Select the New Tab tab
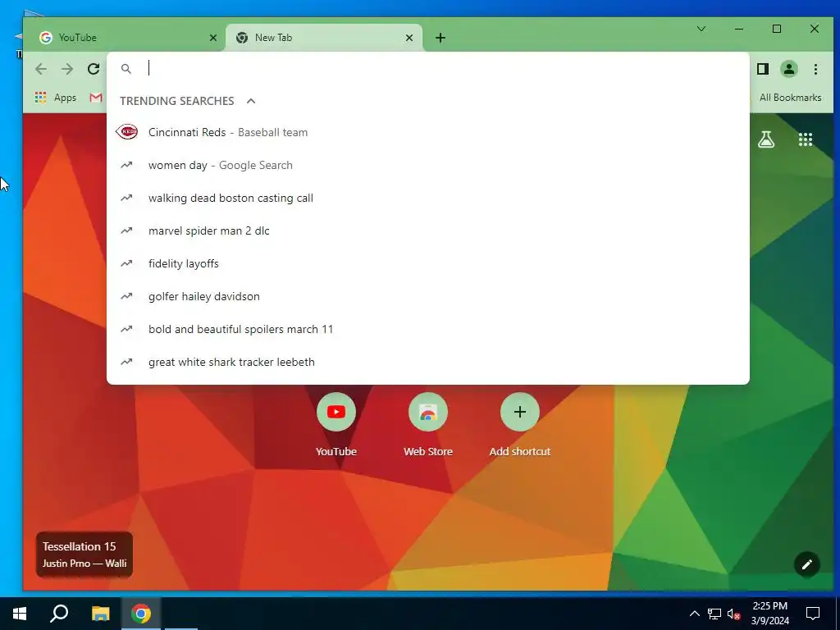The height and width of the screenshot is (630, 840). pos(324,38)
